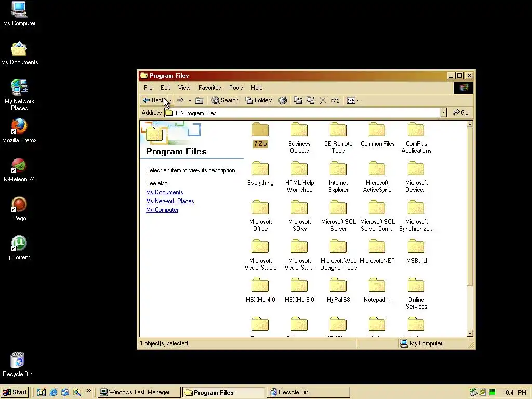This screenshot has height=399, width=532.
Task: Open the Help menu
Action: click(x=257, y=88)
